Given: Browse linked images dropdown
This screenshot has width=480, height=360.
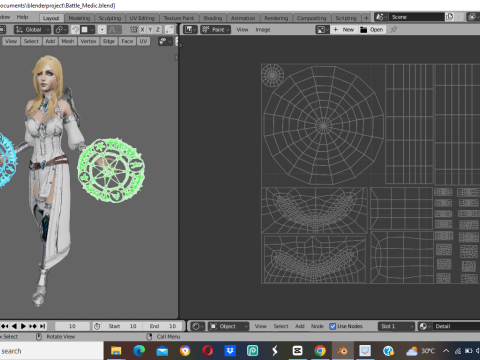Looking at the screenshot, I should pyautogui.click(x=322, y=30).
